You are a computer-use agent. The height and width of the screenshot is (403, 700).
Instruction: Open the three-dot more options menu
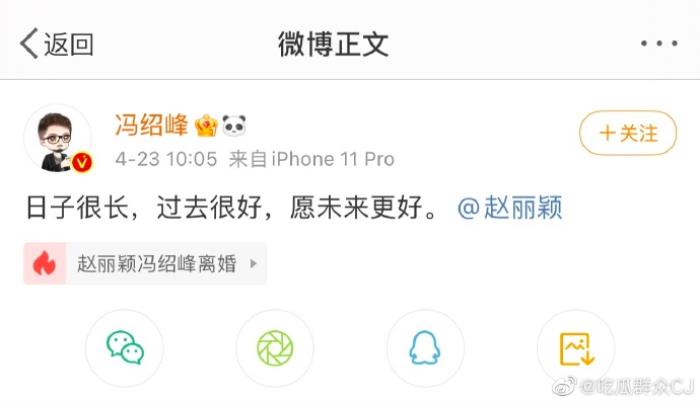(x=659, y=44)
